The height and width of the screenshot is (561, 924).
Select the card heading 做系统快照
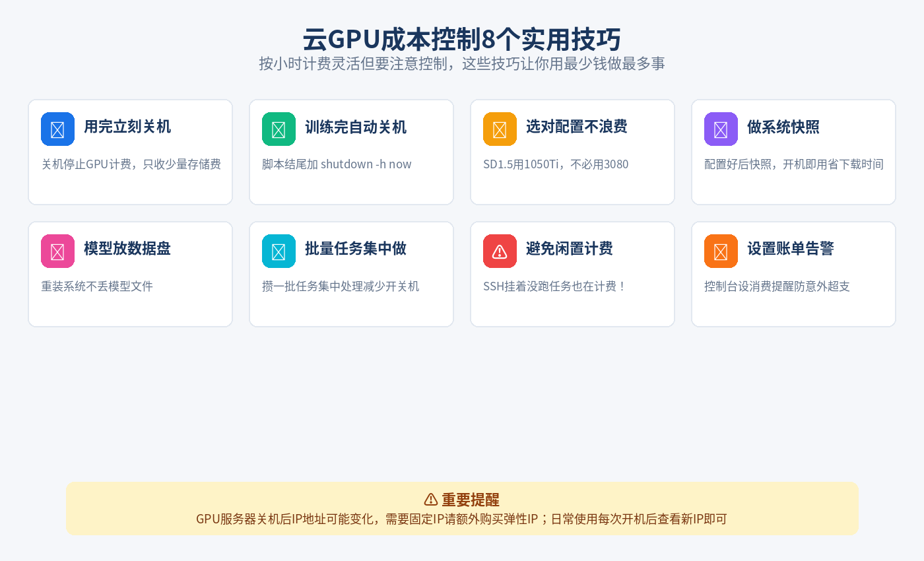coord(783,127)
